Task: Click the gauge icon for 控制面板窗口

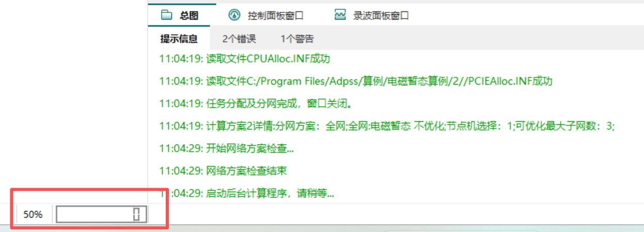Action: pyautogui.click(x=234, y=15)
